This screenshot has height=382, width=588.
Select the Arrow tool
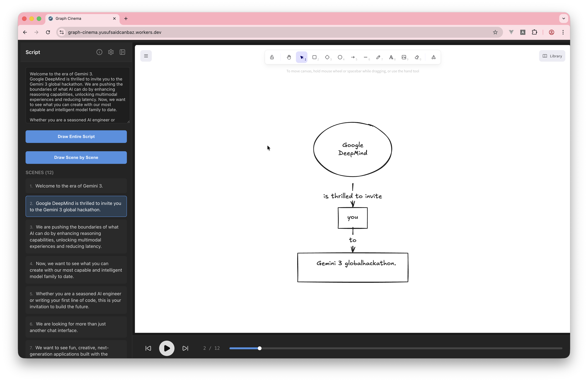pos(353,57)
